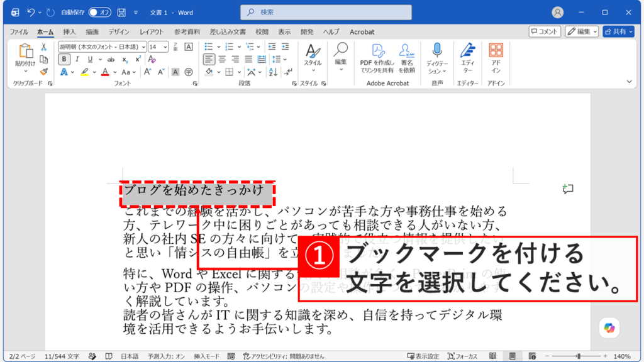Open Change Case Aa dropdown

[x=128, y=72]
